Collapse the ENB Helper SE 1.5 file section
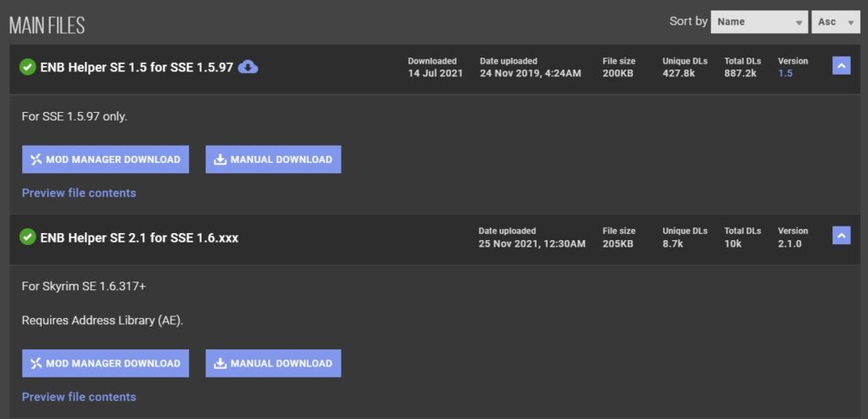The height and width of the screenshot is (419, 868). tap(841, 66)
